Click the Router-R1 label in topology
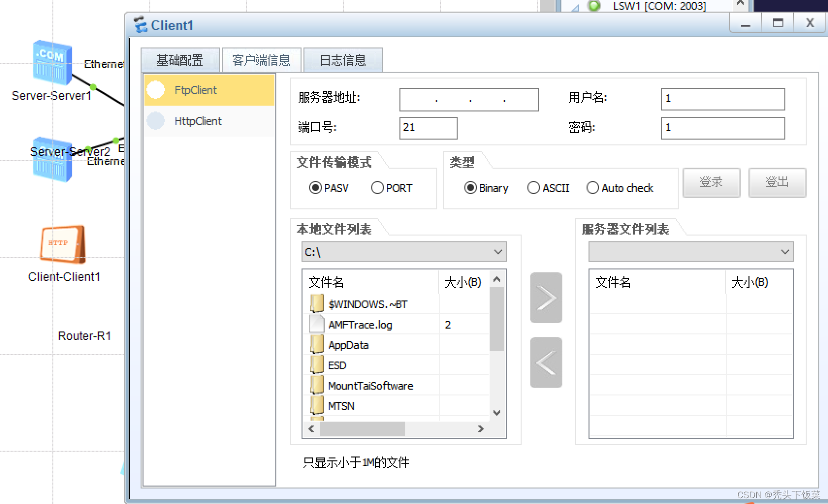The height and width of the screenshot is (504, 828). (84, 336)
